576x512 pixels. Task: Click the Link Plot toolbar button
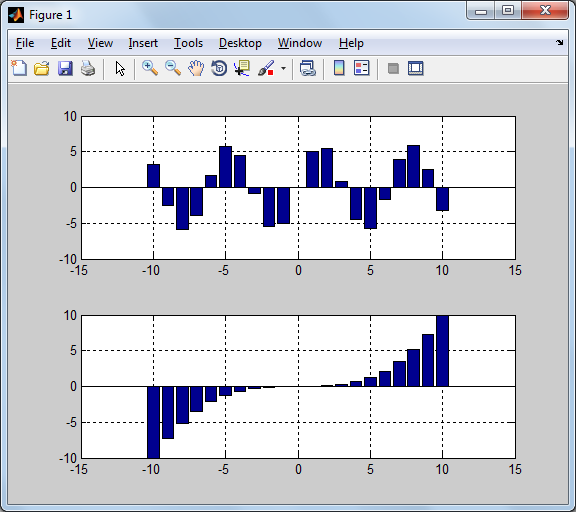[x=307, y=68]
